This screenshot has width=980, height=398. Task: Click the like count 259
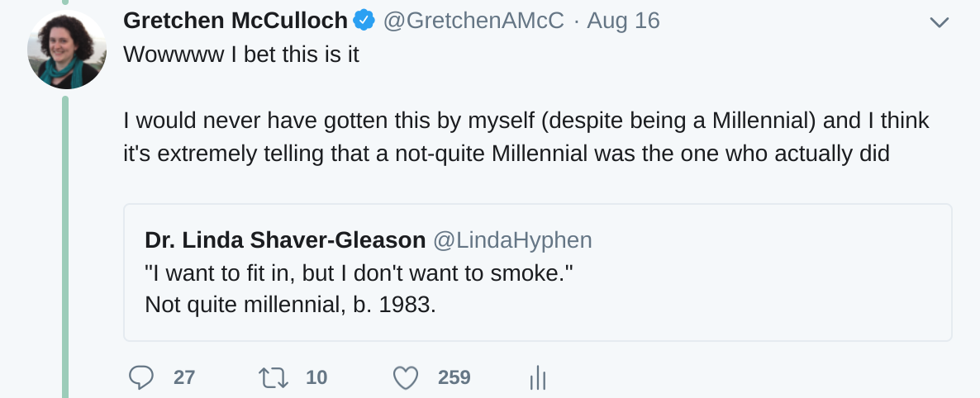454,378
